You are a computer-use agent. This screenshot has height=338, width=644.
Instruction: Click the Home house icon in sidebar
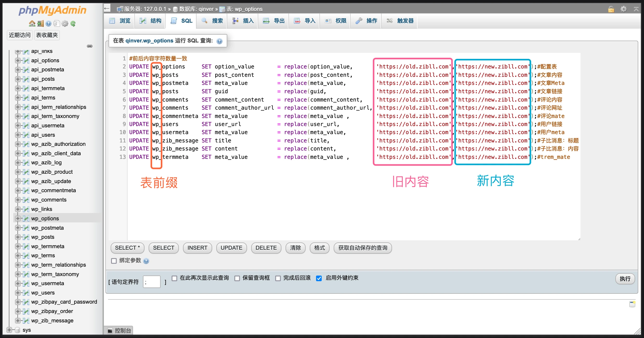click(x=32, y=24)
